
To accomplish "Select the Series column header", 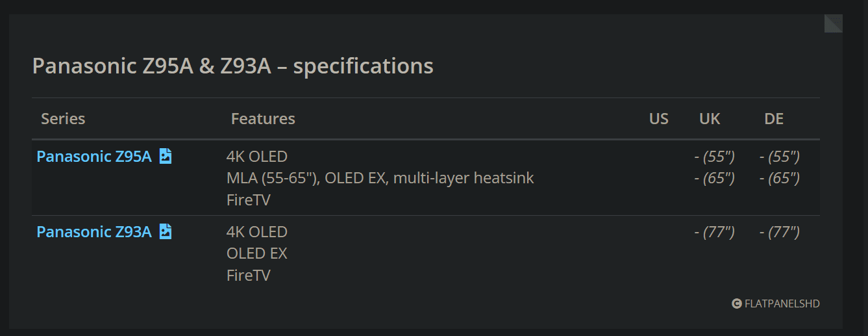I will pos(63,119).
